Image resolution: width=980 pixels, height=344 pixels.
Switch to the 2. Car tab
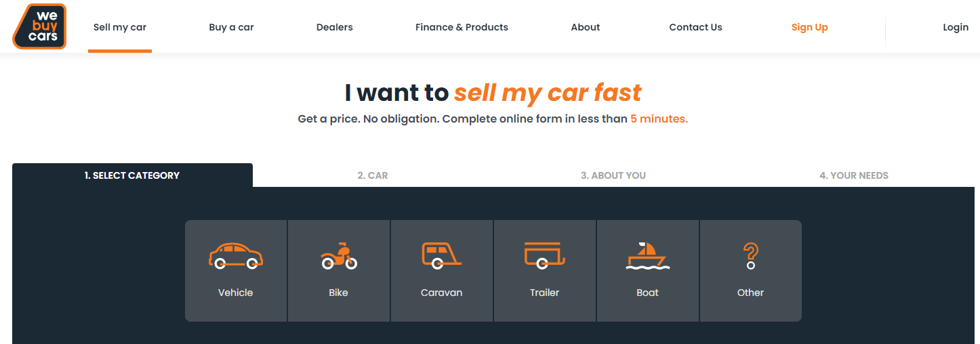(x=373, y=175)
